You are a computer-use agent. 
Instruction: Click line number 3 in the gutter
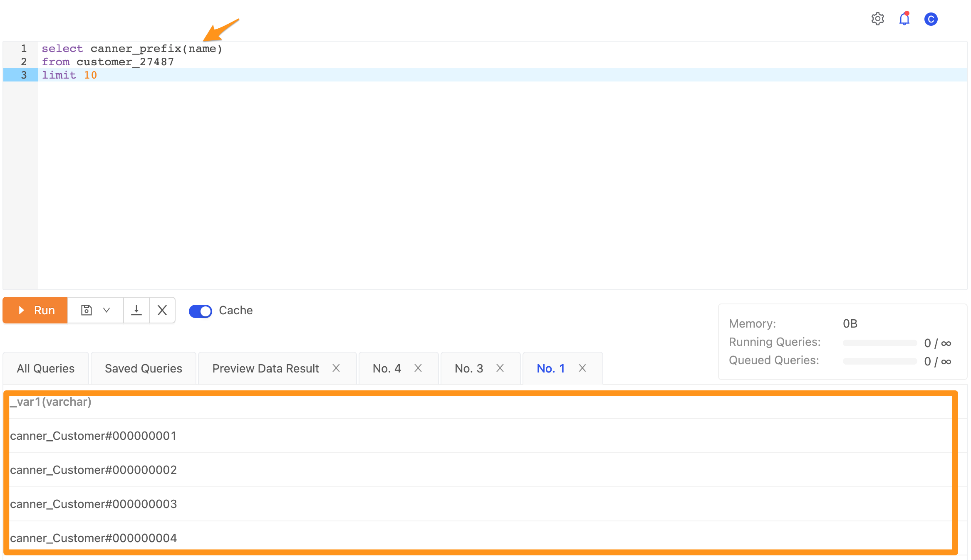pyautogui.click(x=24, y=75)
